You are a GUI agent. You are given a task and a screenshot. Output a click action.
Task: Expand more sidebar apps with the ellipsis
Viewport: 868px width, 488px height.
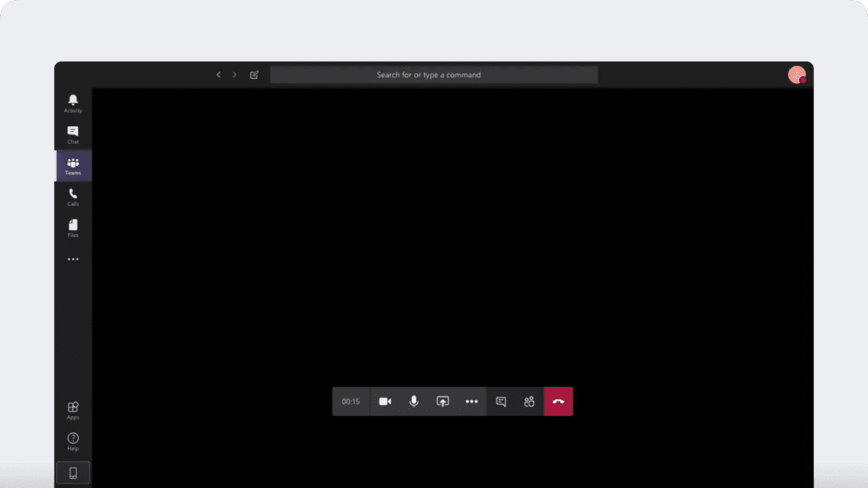[x=73, y=258]
